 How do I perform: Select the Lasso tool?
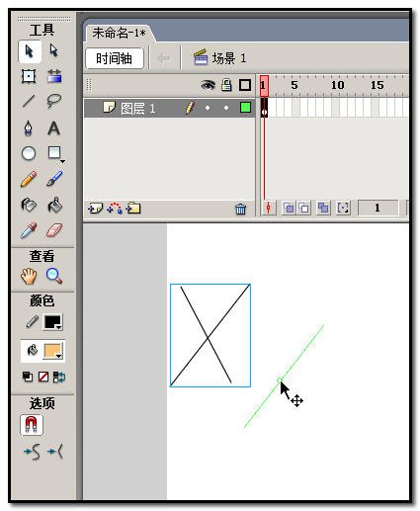pyautogui.click(x=54, y=101)
